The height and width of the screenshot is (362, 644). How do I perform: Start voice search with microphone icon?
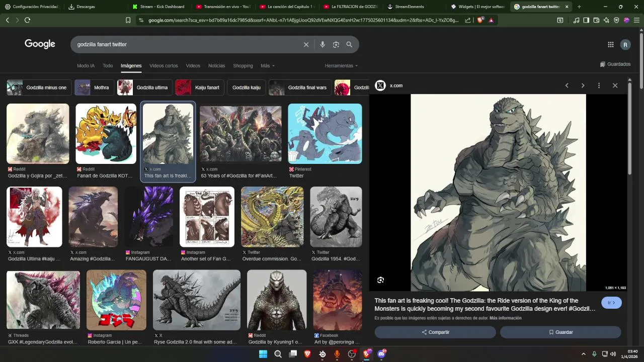[323, 45]
